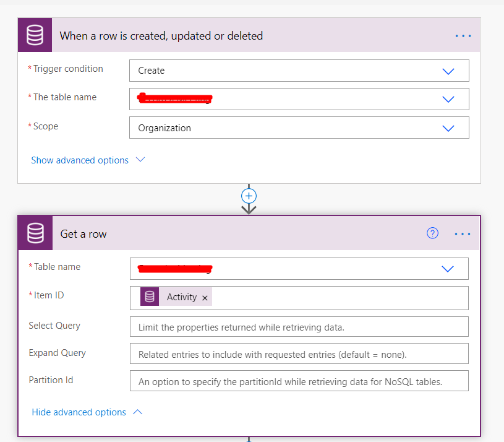Click the trigger title 'When a row is created, updated or deleted'
The image size is (504, 442).
click(x=161, y=36)
